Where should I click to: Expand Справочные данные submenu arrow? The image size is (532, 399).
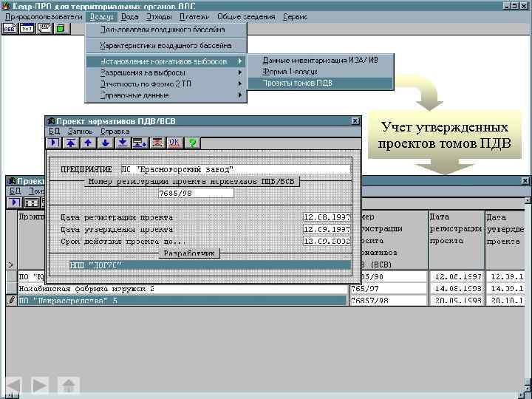240,95
